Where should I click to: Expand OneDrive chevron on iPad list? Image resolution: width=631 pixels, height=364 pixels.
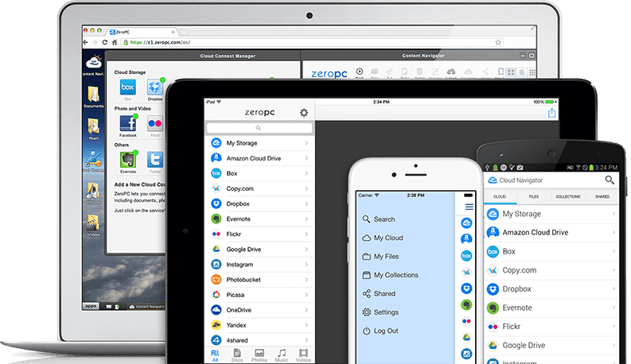click(x=306, y=310)
